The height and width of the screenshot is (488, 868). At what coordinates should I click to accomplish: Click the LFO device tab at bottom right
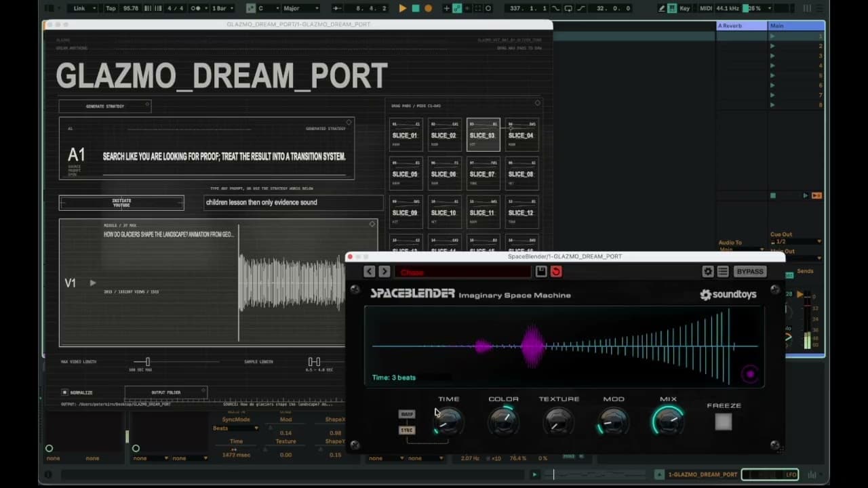[x=770, y=474]
